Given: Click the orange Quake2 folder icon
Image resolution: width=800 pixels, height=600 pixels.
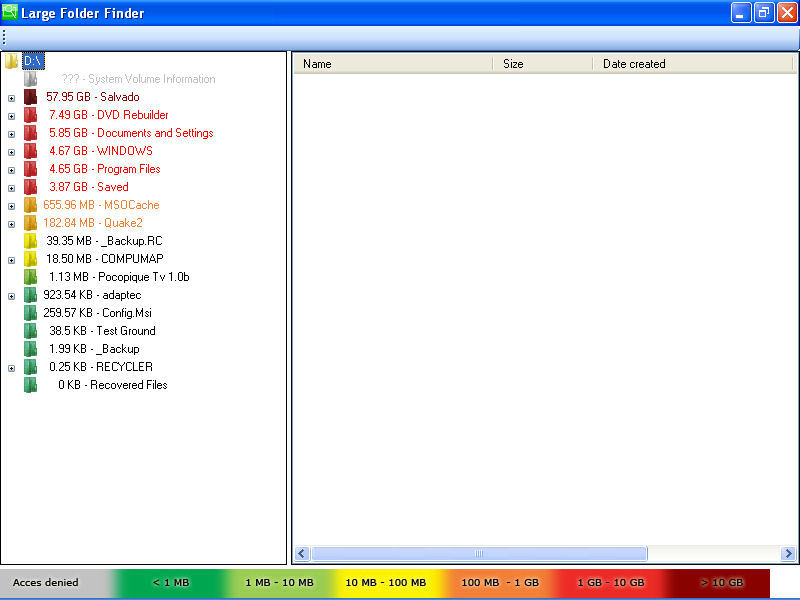Looking at the screenshot, I should [31, 223].
